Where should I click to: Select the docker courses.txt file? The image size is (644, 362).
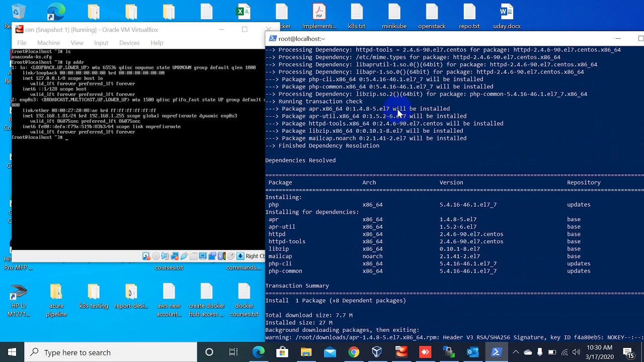(244, 301)
